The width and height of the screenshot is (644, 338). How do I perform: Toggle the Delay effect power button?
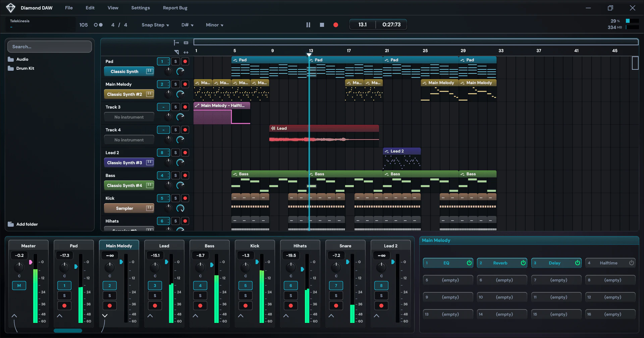pos(578,263)
